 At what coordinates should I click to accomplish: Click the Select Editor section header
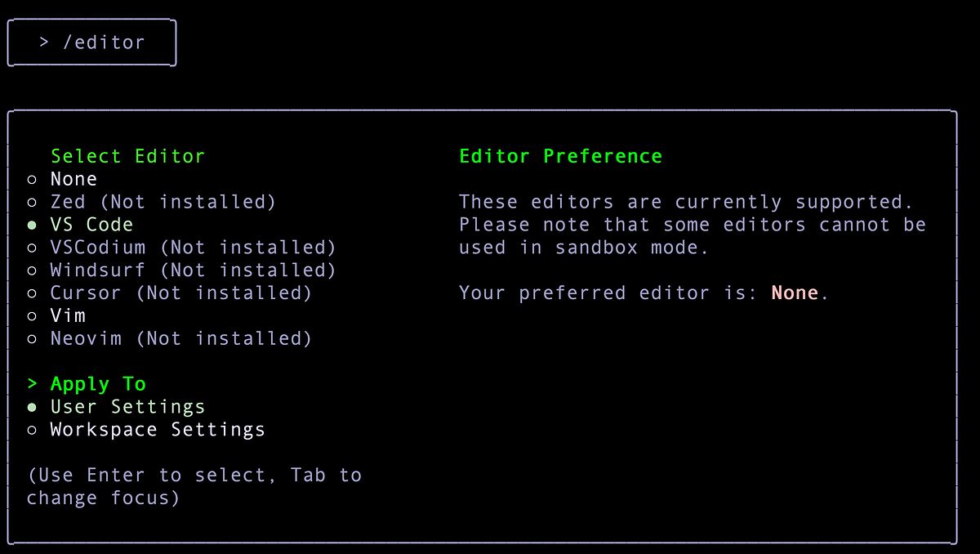127,155
